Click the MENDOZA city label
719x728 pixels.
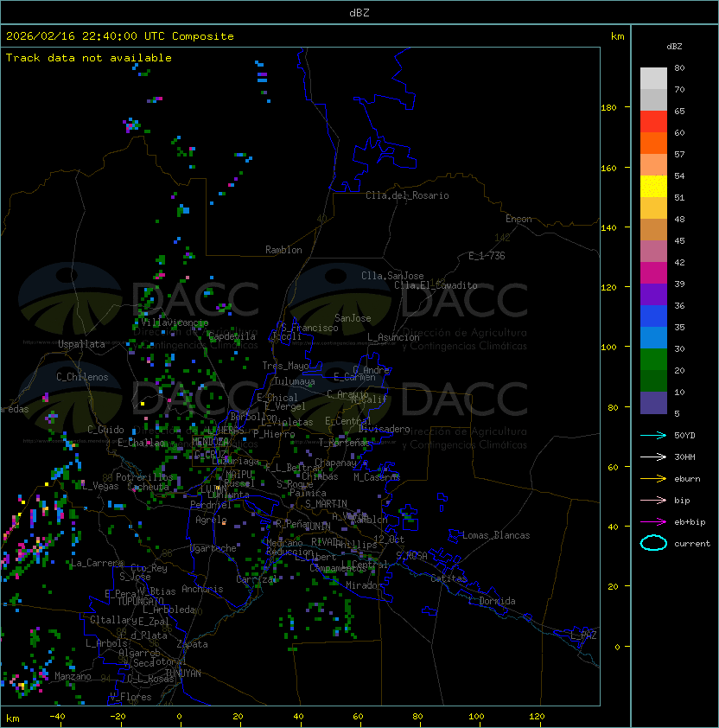[x=210, y=442]
